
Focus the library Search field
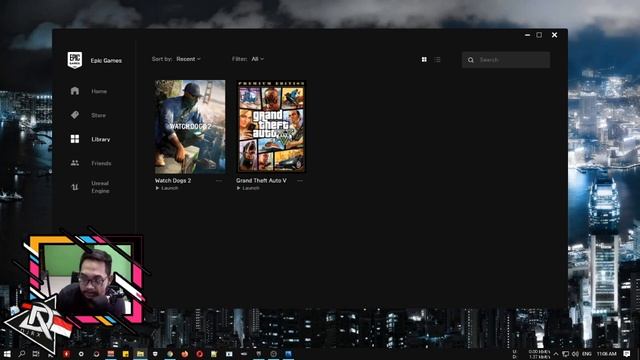tap(506, 60)
